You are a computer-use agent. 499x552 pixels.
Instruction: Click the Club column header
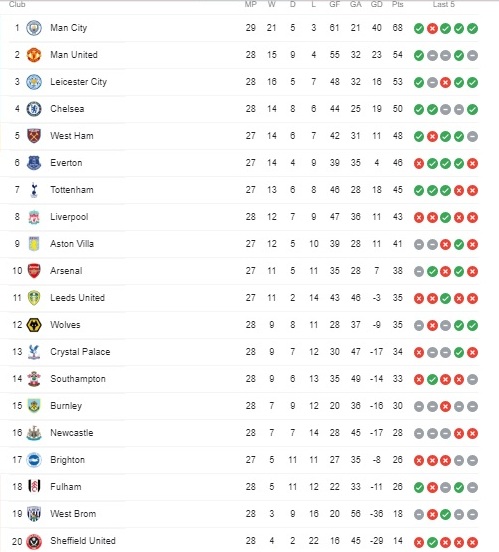[x=17, y=4]
